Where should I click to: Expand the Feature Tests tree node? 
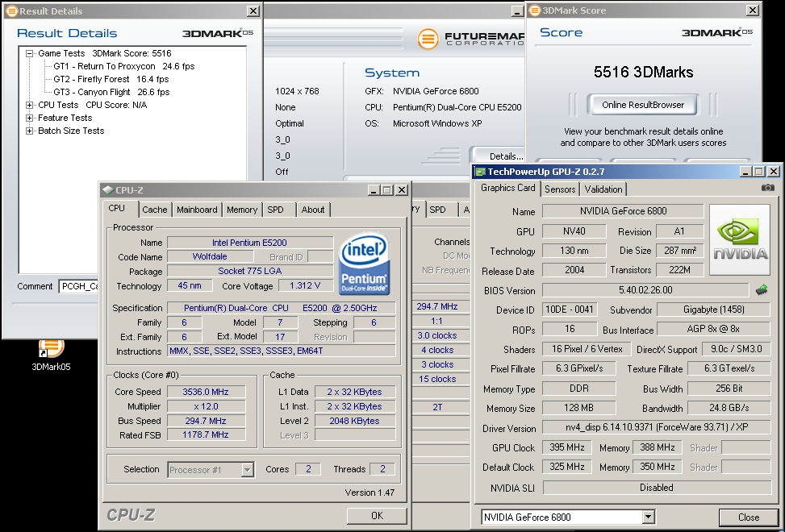coord(30,118)
